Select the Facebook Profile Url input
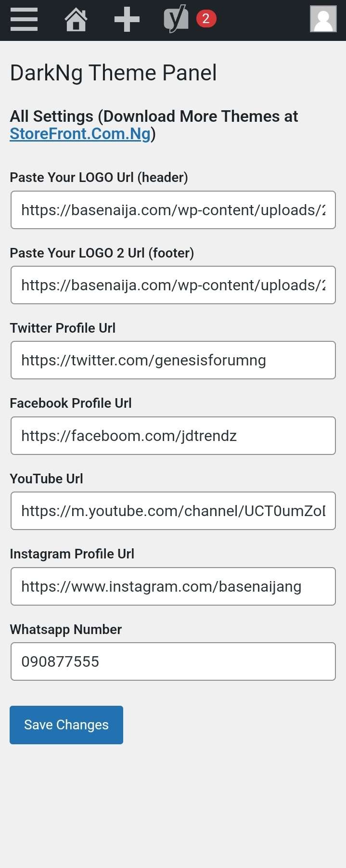This screenshot has width=346, height=868. coord(173,436)
